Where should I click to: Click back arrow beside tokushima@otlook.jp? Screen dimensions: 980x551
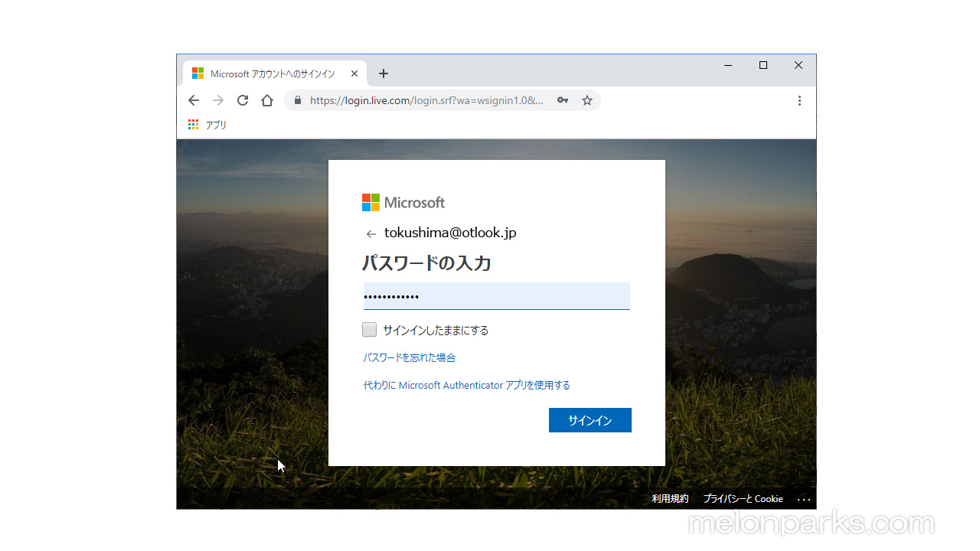pos(371,234)
